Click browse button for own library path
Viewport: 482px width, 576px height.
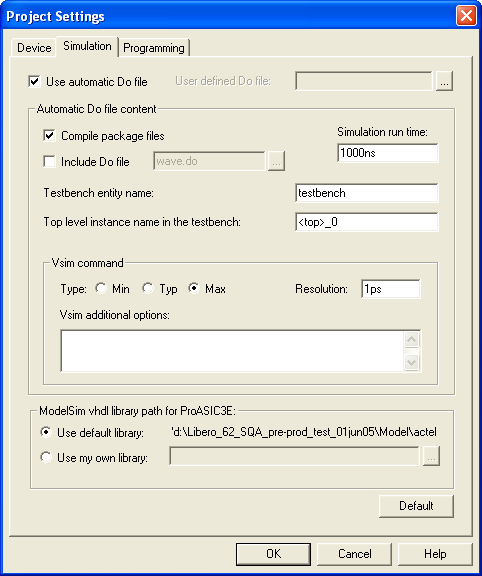pos(431,456)
